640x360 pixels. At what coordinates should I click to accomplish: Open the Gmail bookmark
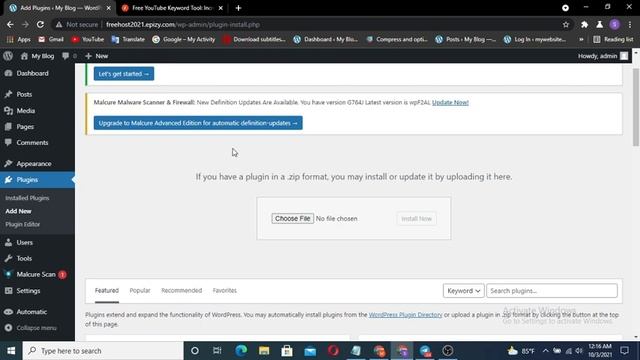point(51,39)
